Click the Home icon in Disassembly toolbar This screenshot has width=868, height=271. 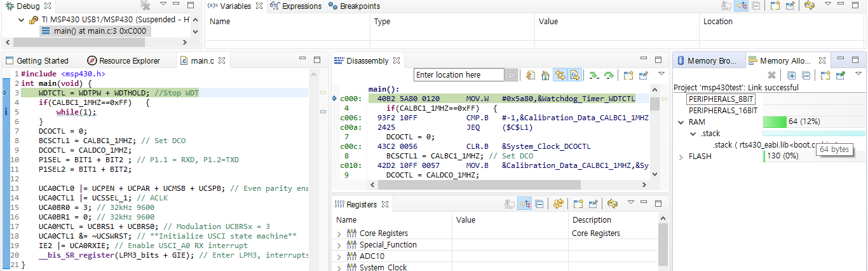545,75
